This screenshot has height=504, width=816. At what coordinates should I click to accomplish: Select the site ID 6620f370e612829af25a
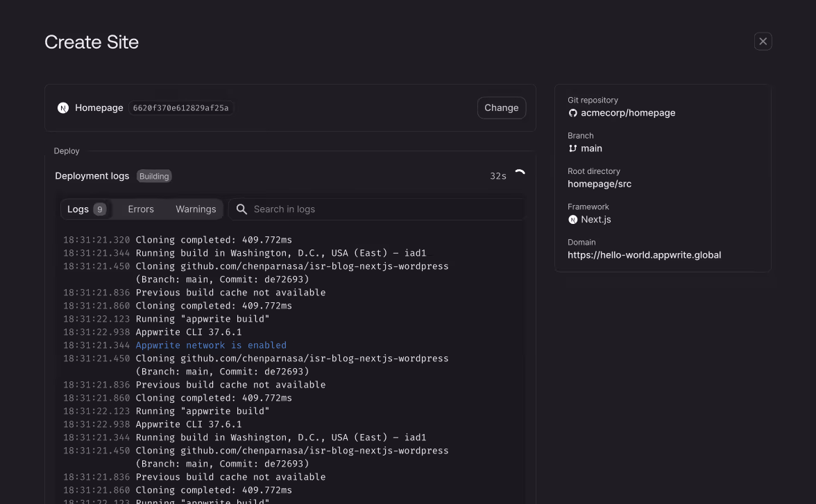pos(180,107)
